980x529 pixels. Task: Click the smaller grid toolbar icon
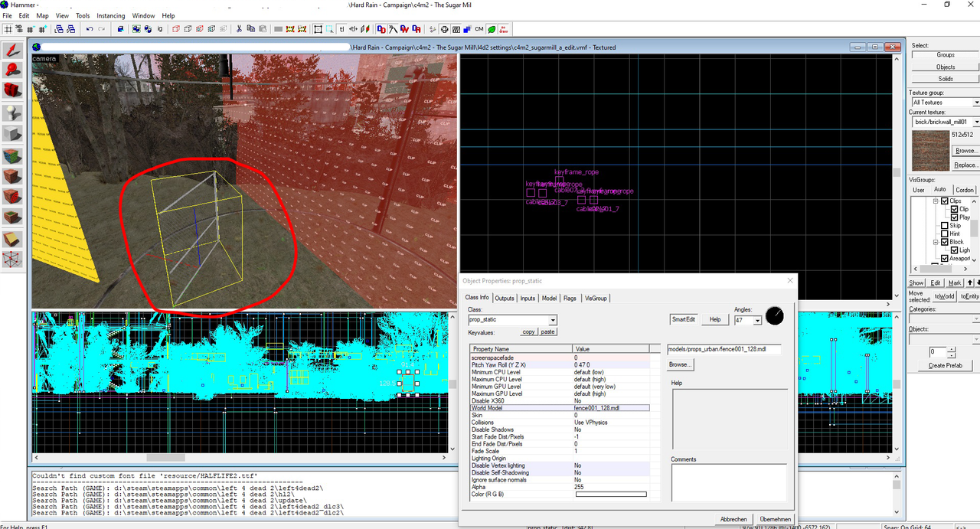tap(31, 29)
